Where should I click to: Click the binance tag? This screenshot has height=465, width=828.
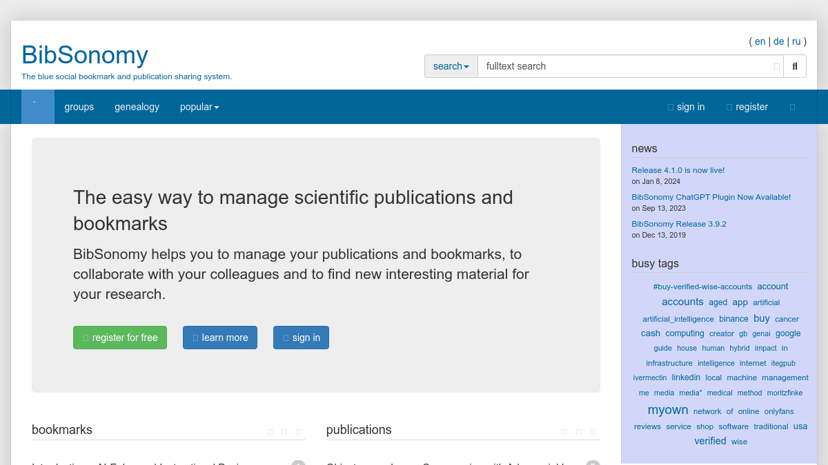(x=733, y=319)
